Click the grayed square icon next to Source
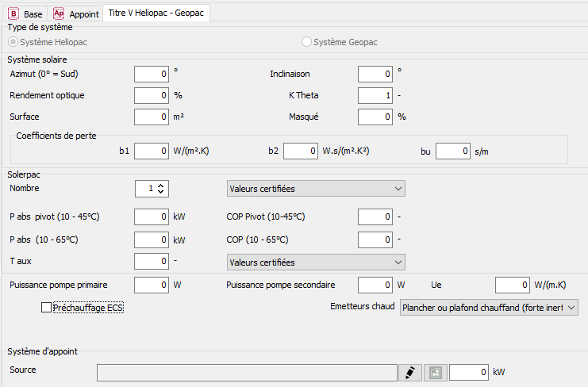 pos(435,372)
